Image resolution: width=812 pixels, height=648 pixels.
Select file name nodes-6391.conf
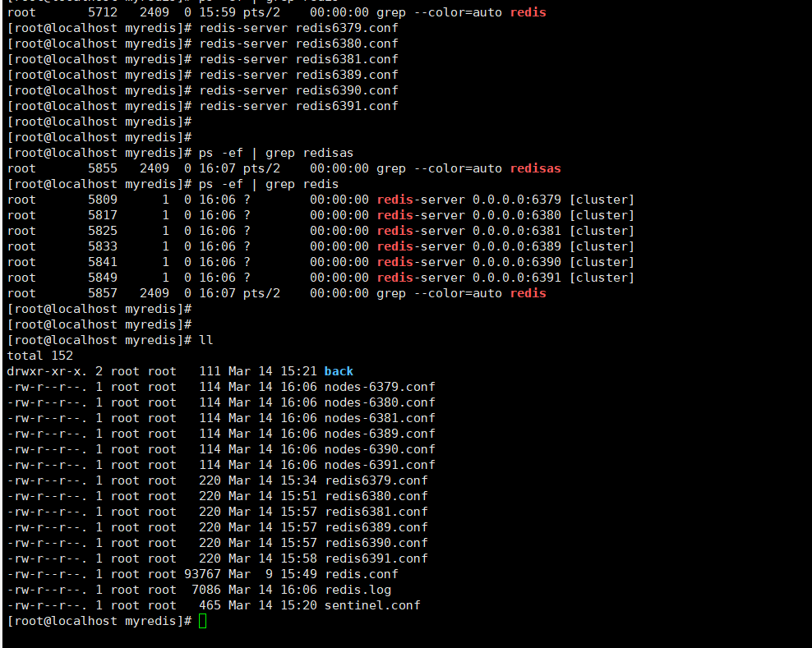click(x=380, y=465)
